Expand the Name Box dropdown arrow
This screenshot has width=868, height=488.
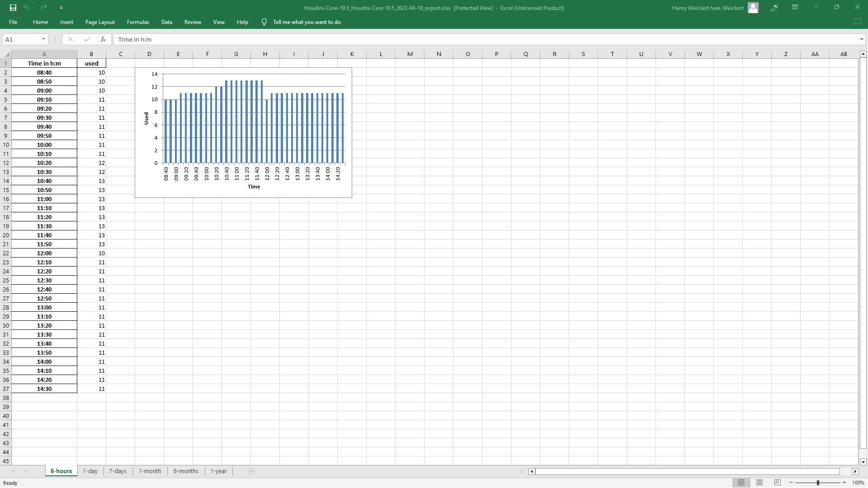(x=43, y=39)
